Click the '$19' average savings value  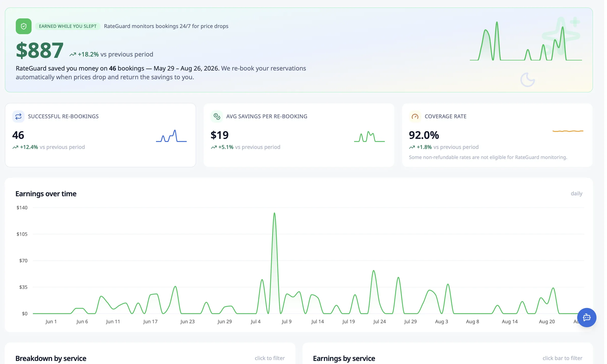click(x=220, y=135)
